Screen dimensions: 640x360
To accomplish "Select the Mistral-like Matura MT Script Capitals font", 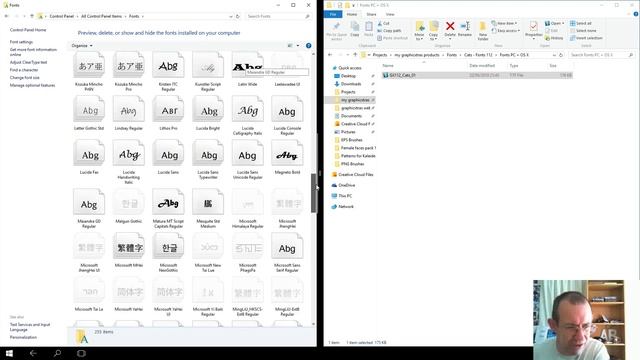I will pos(168,208).
